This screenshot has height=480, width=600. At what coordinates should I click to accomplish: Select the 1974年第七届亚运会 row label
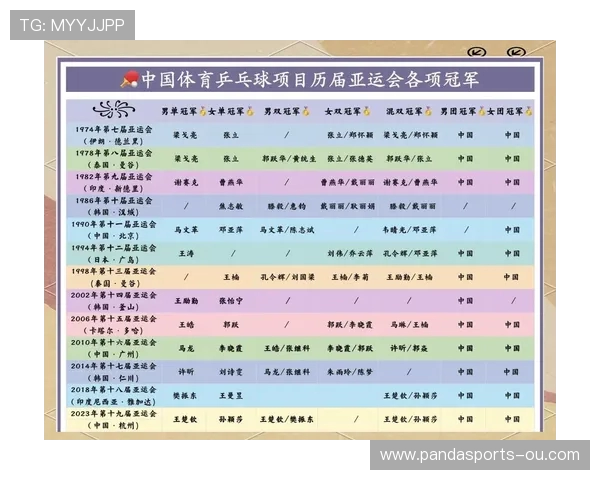tap(114, 134)
